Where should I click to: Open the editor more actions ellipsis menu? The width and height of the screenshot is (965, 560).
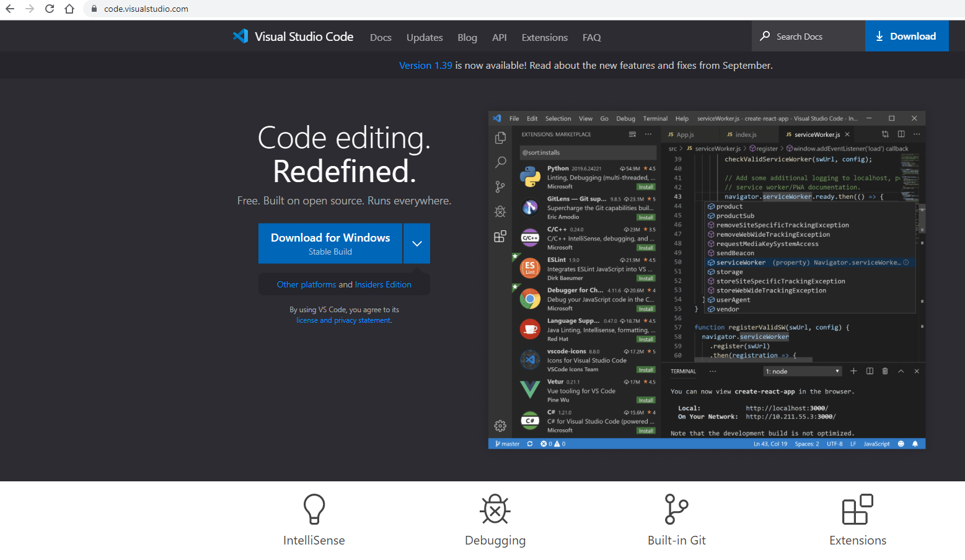(x=917, y=134)
